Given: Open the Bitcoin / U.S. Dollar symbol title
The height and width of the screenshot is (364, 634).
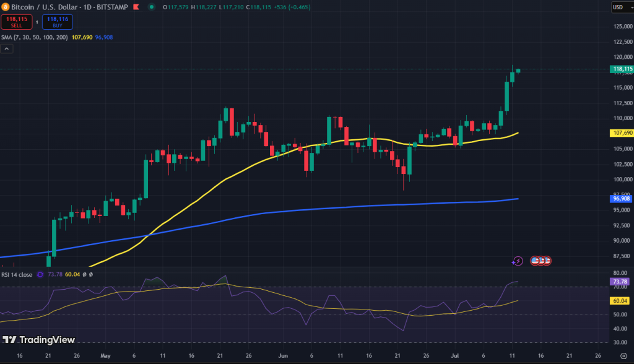Looking at the screenshot, I should [x=44, y=7].
